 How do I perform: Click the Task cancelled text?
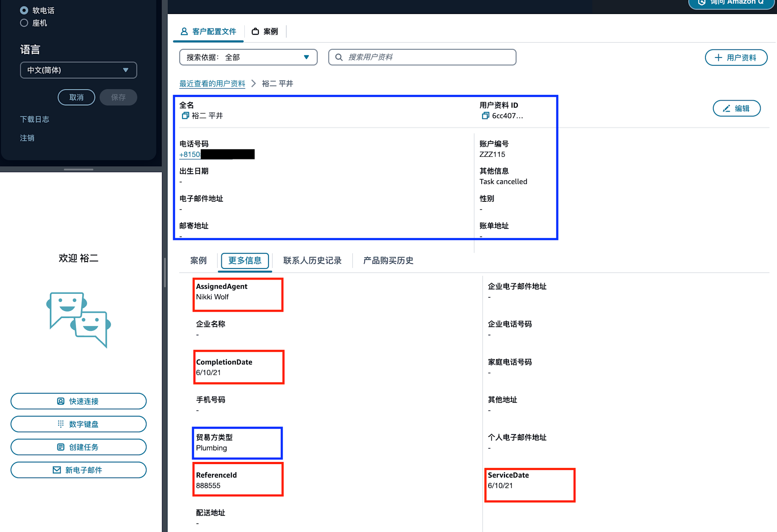pos(503,181)
